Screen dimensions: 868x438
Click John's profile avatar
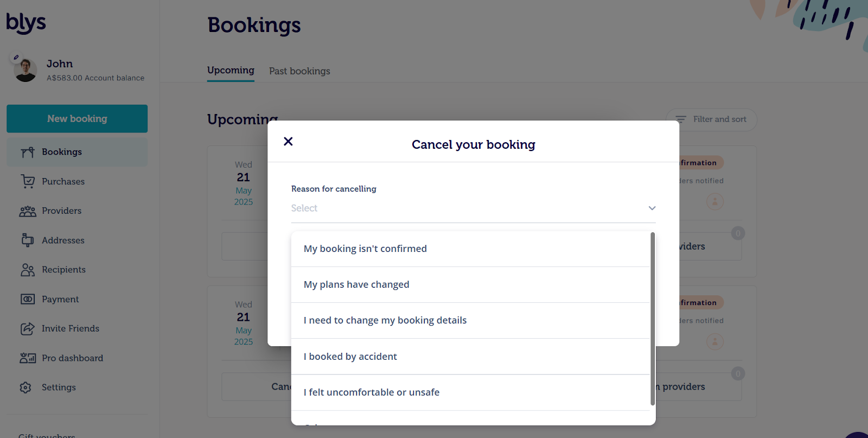coord(25,70)
